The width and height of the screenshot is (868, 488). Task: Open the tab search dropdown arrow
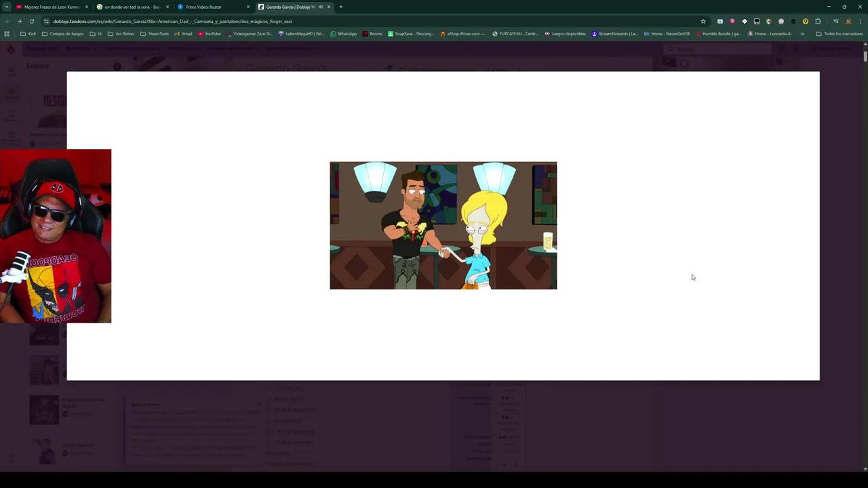click(x=7, y=7)
